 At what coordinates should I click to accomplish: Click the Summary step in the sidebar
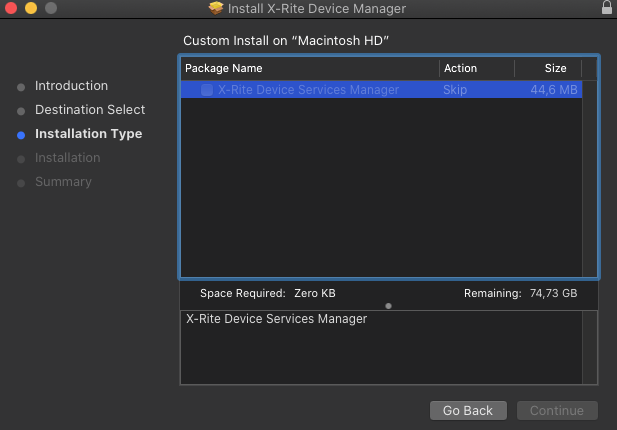coord(63,182)
